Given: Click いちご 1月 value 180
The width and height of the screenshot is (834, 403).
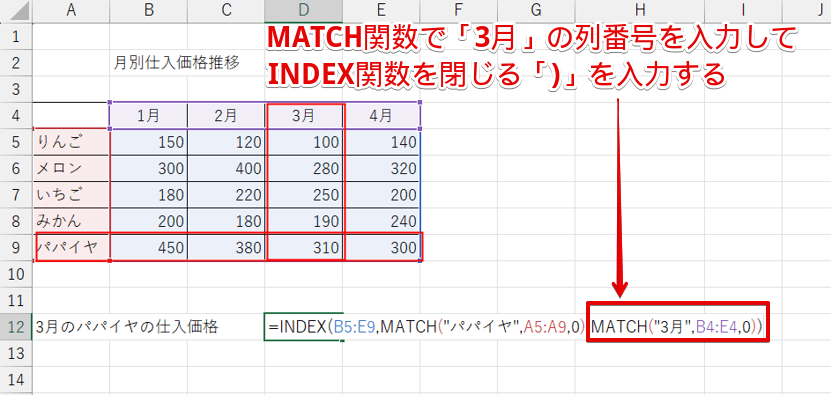Looking at the screenshot, I should tap(148, 195).
